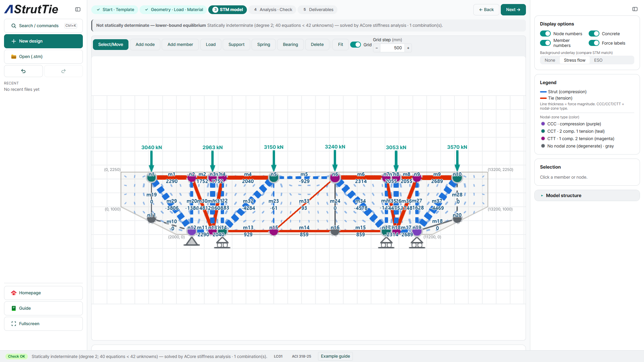Select node n6 on the model

335,178
